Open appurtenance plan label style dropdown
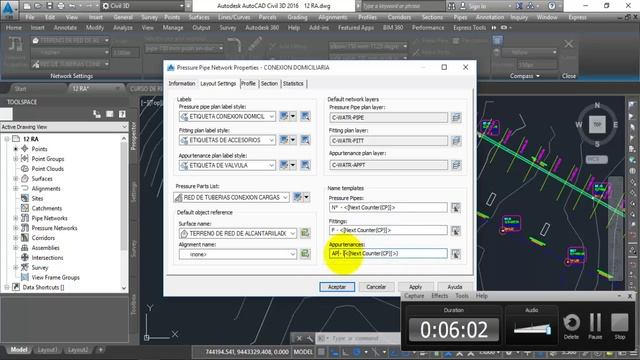The height and width of the screenshot is (360, 640). 271,165
